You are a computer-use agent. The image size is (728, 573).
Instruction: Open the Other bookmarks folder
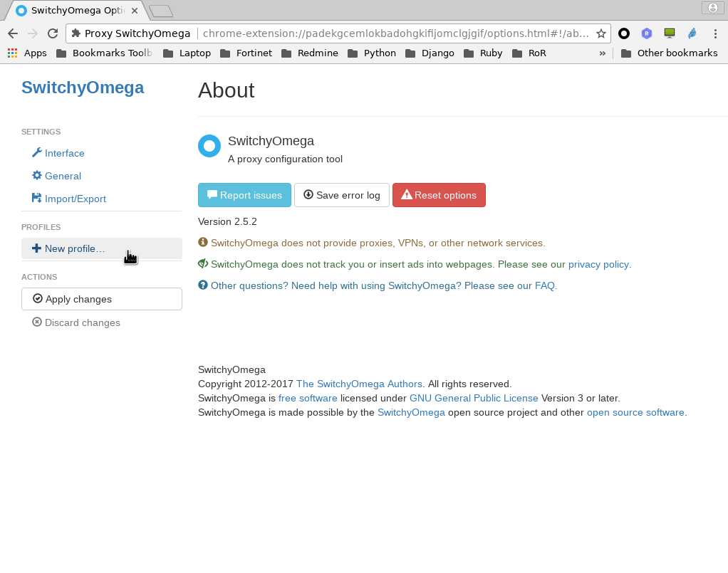click(669, 53)
